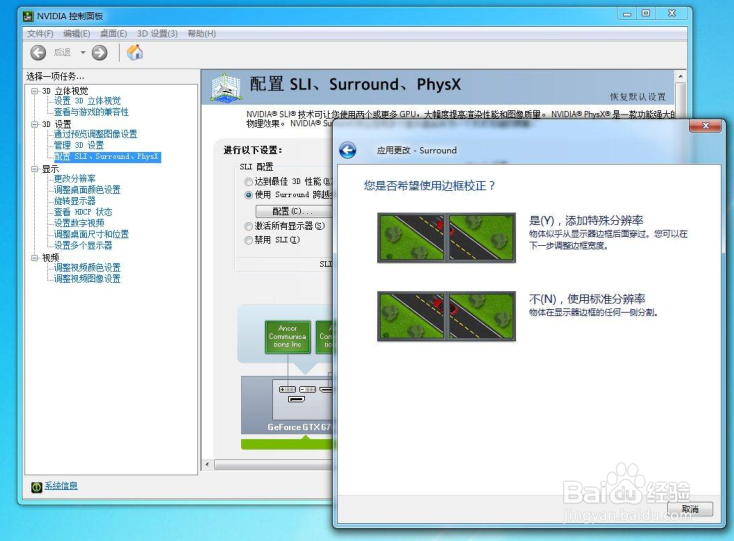Click the Surround dialog back arrow

[348, 150]
